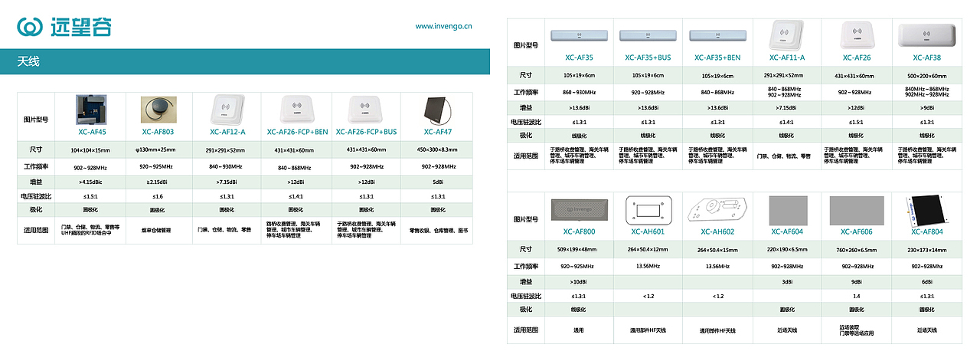Click the XC-AF35+BUS bar antenna image
The height and width of the screenshot is (361, 980).
coord(647,34)
